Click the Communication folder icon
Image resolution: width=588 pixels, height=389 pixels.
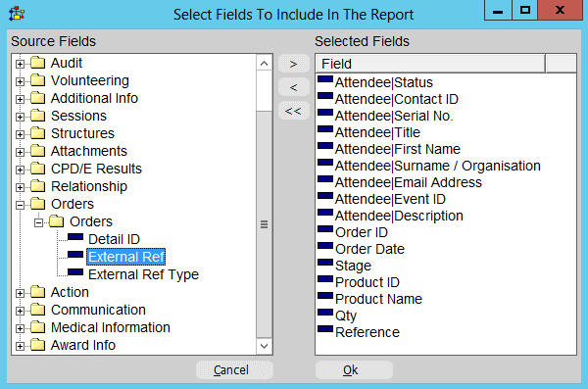tap(38, 309)
